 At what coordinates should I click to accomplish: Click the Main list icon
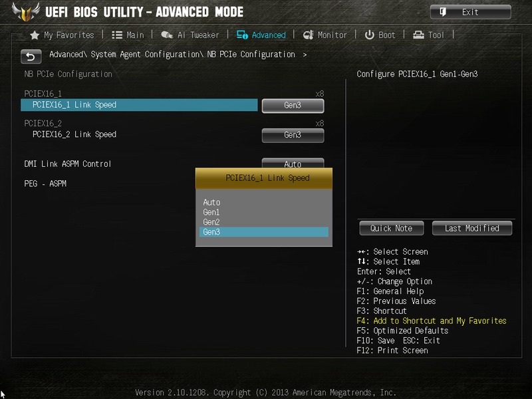coord(117,35)
